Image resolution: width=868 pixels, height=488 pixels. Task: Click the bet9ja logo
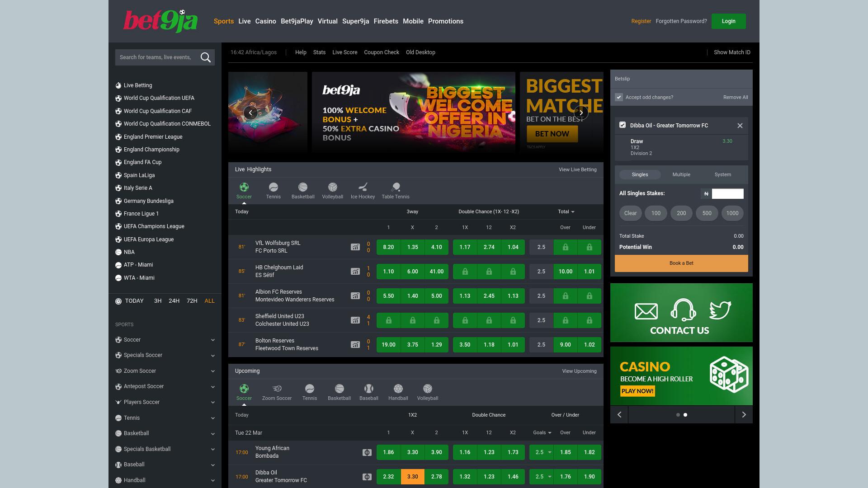pos(160,21)
